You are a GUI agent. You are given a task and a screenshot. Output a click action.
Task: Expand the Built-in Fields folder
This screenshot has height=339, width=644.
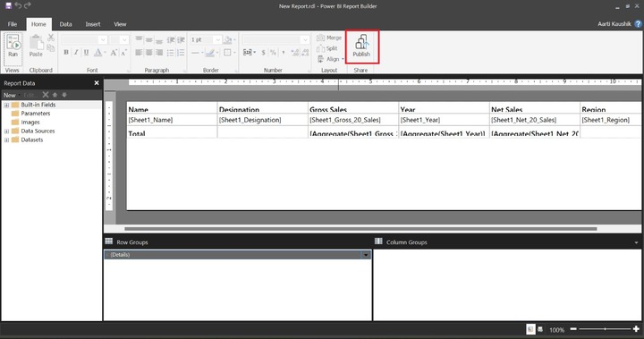(x=6, y=106)
